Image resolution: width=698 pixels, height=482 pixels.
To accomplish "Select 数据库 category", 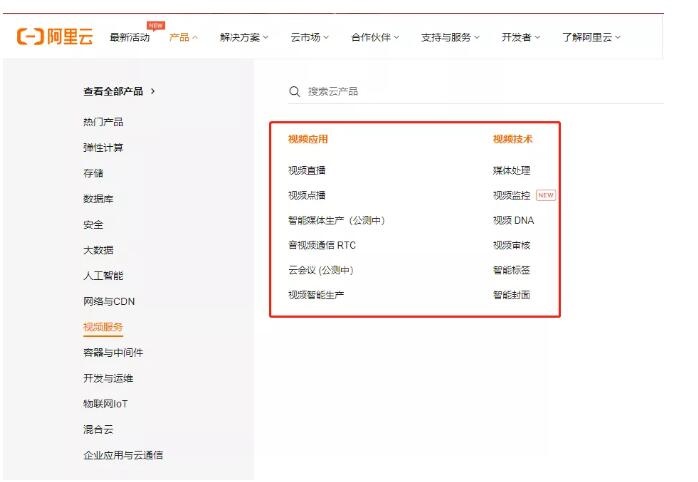I will pos(98,199).
